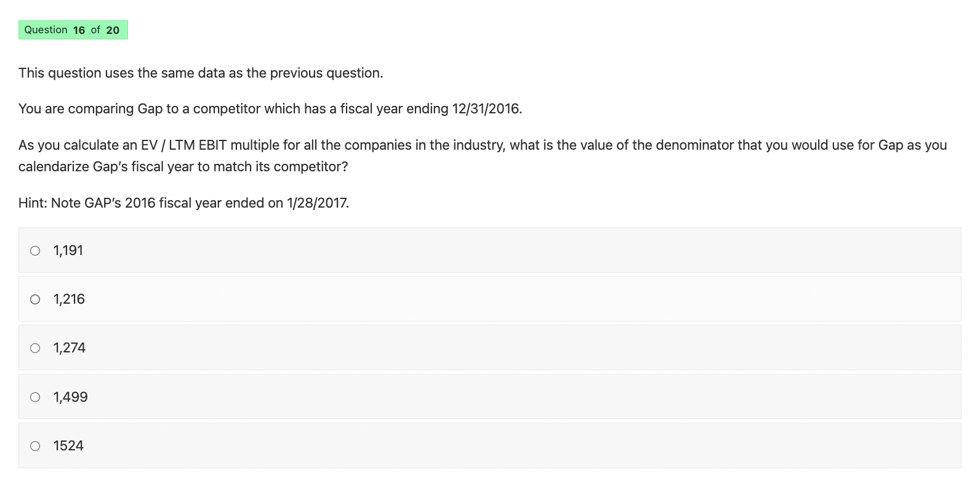Screen dimensions: 980x483
Task: Click the text 1,191 answer label
Action: tap(68, 250)
